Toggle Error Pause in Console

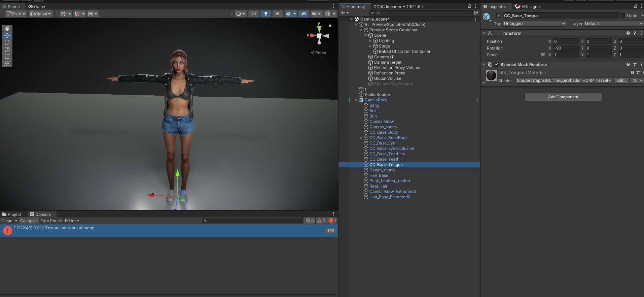click(51, 221)
